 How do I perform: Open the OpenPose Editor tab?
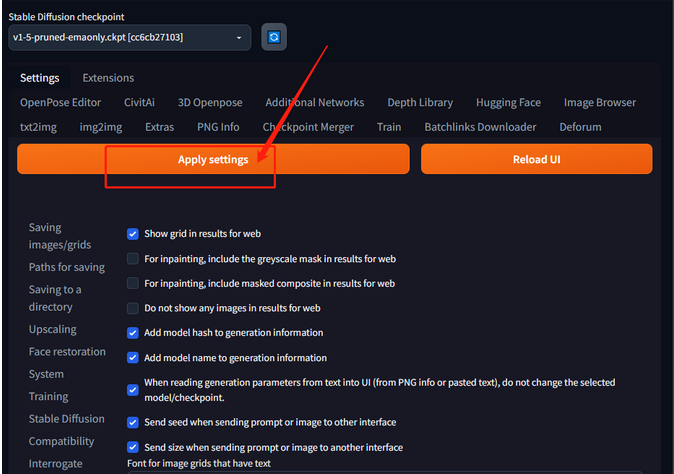coord(60,102)
